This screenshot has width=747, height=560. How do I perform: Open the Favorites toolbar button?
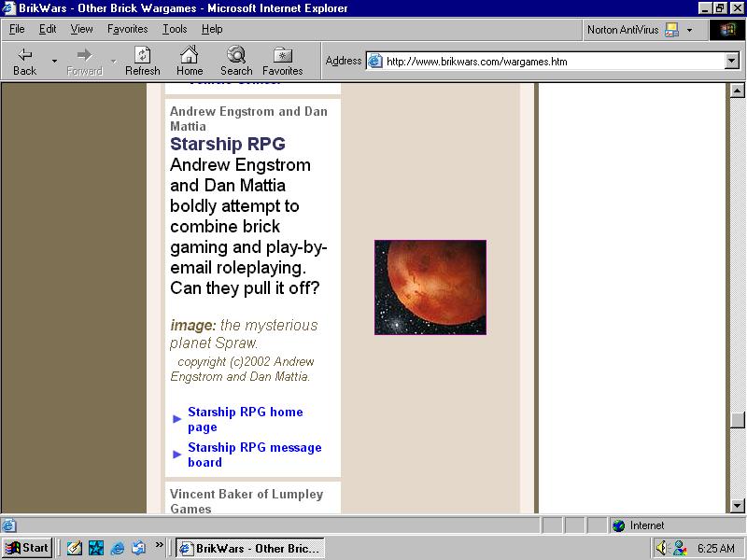[283, 62]
